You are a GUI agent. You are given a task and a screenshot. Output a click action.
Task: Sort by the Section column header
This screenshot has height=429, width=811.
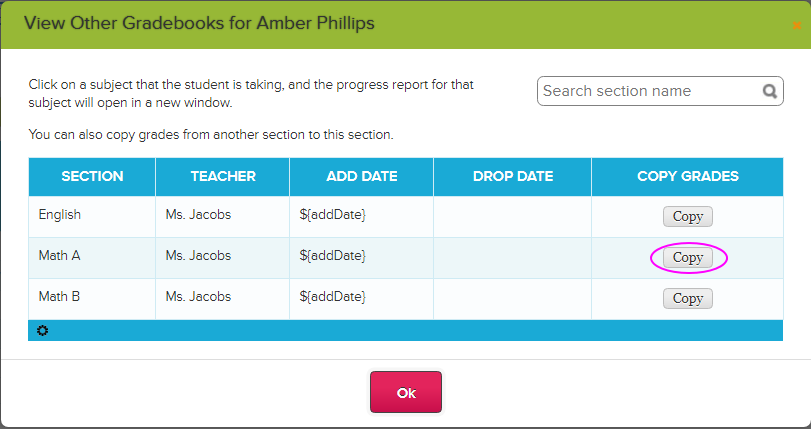pos(92,176)
